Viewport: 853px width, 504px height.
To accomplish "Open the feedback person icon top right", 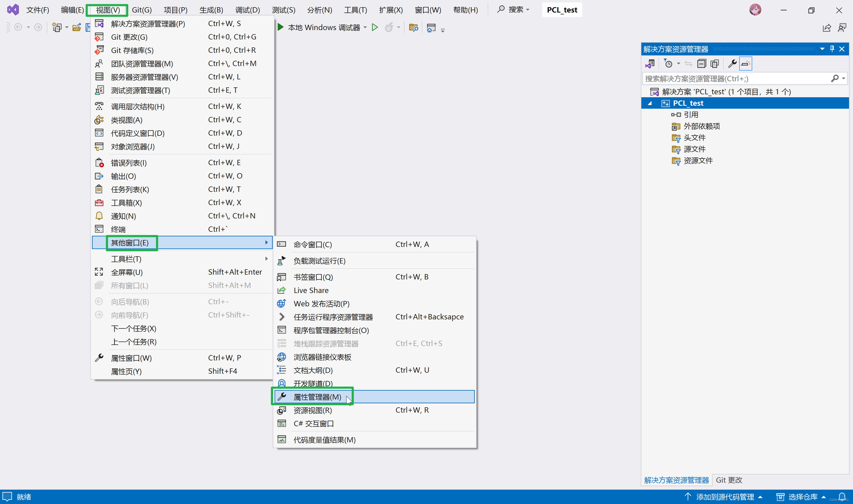I will point(842,27).
